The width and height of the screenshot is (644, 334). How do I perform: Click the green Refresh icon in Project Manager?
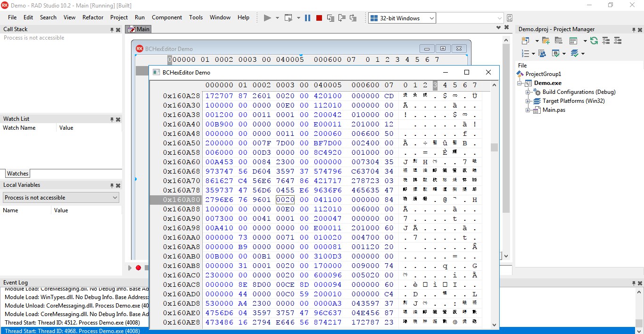[x=594, y=41]
